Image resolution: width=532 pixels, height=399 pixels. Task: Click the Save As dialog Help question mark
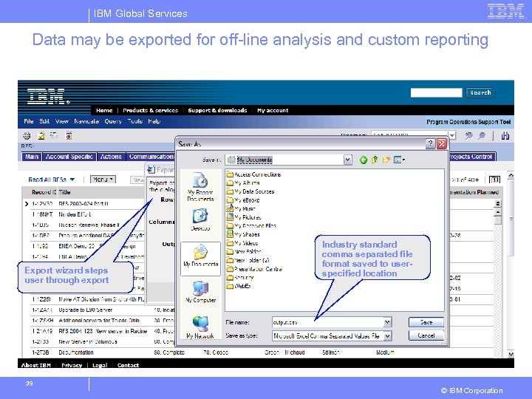click(x=430, y=144)
